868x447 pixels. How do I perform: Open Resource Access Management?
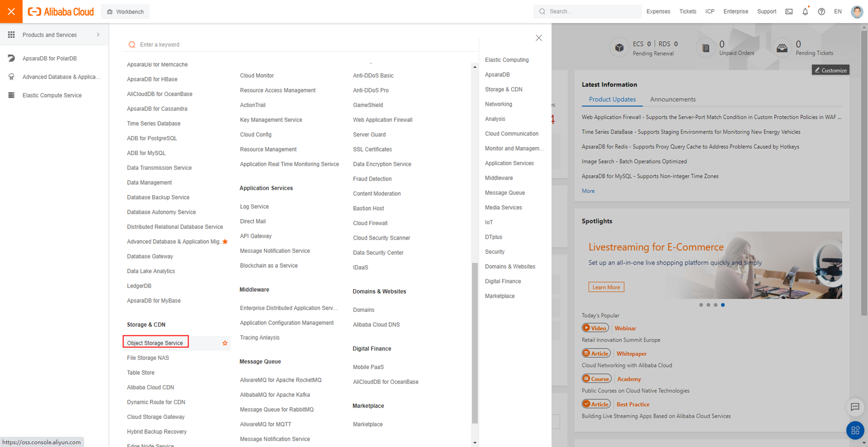[278, 90]
